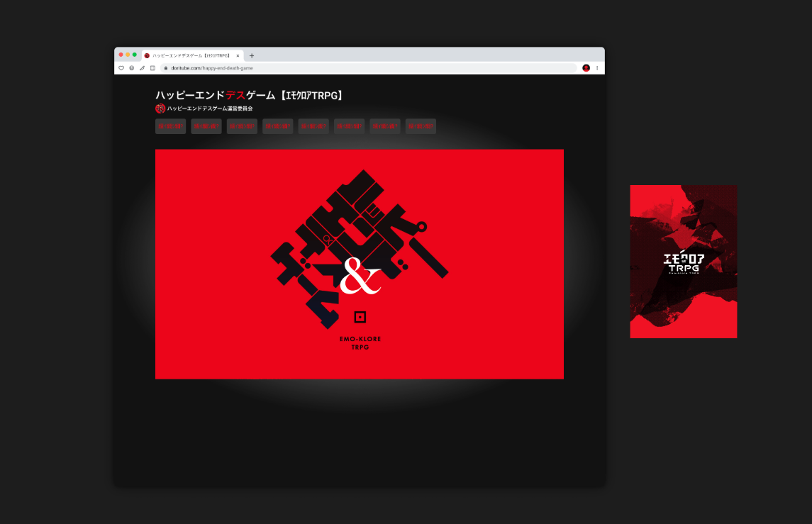
Task: Click the channel avatar icon under the title
Action: click(x=160, y=108)
